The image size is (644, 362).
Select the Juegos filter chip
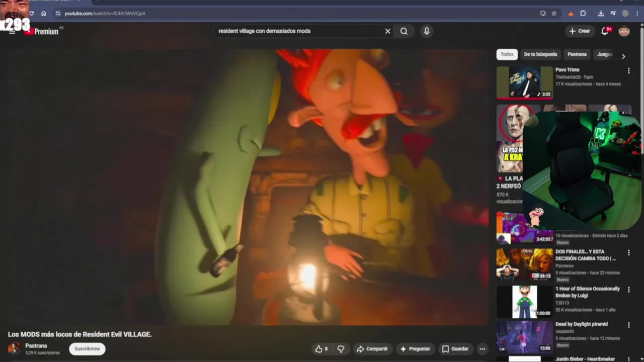604,54
